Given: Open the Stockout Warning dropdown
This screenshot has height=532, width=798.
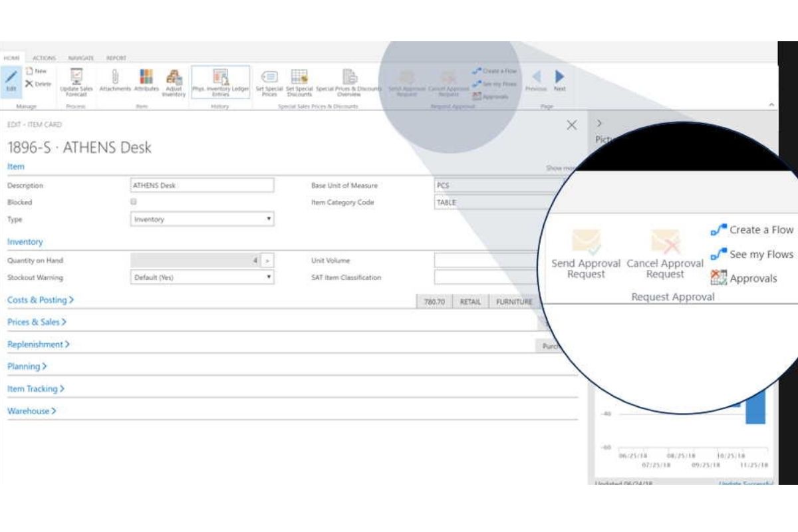Looking at the screenshot, I should pos(202,277).
